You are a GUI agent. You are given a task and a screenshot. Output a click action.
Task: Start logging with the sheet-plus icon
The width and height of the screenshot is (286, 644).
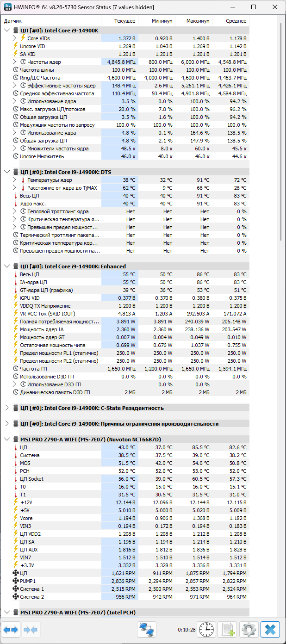tap(227, 630)
